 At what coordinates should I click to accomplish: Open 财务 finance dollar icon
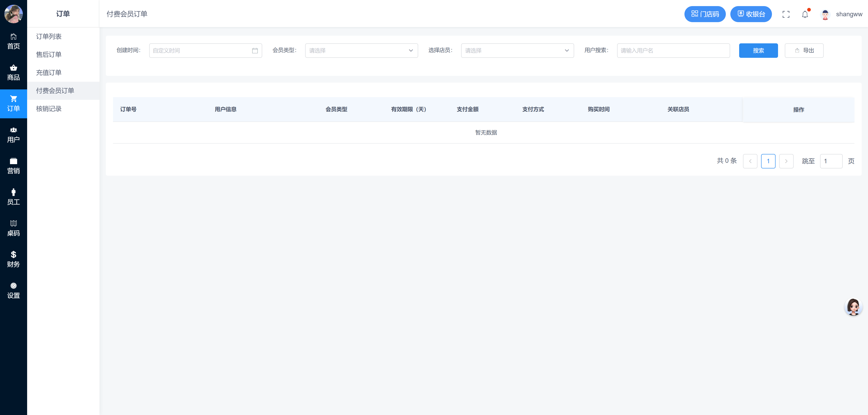point(14,259)
